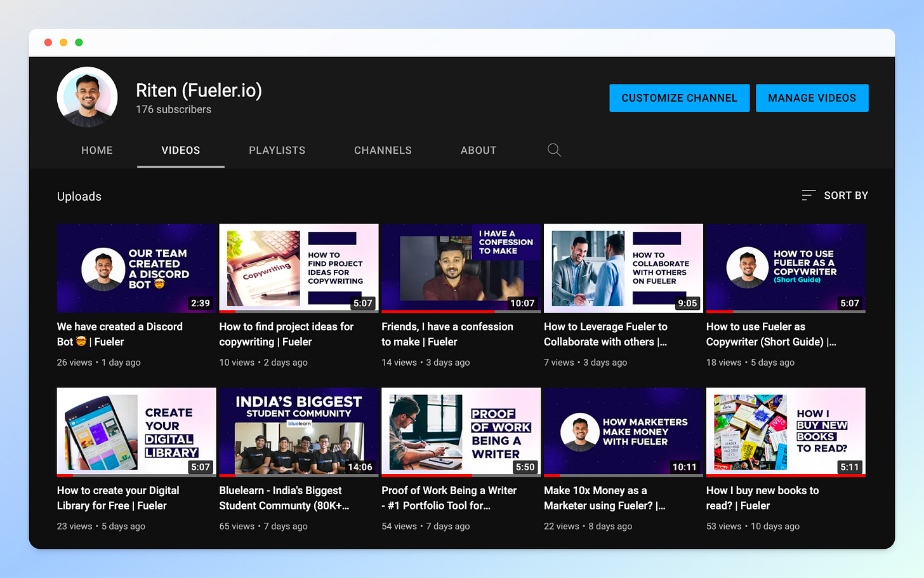Click title 'Make 10x Money as a Marketer'
The image size is (924, 578).
pyautogui.click(x=605, y=498)
